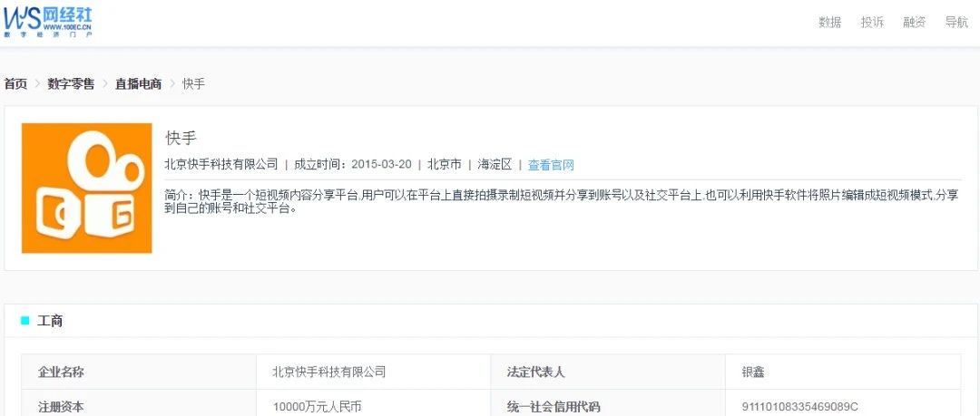Select 快手 in the breadcrumb

pos(194,83)
